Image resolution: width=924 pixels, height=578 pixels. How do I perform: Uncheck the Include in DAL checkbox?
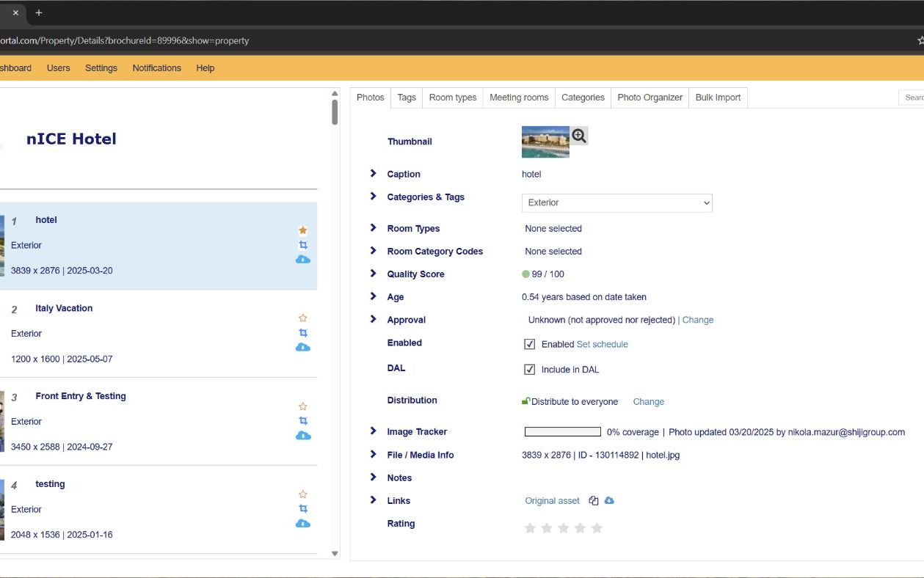pos(529,370)
